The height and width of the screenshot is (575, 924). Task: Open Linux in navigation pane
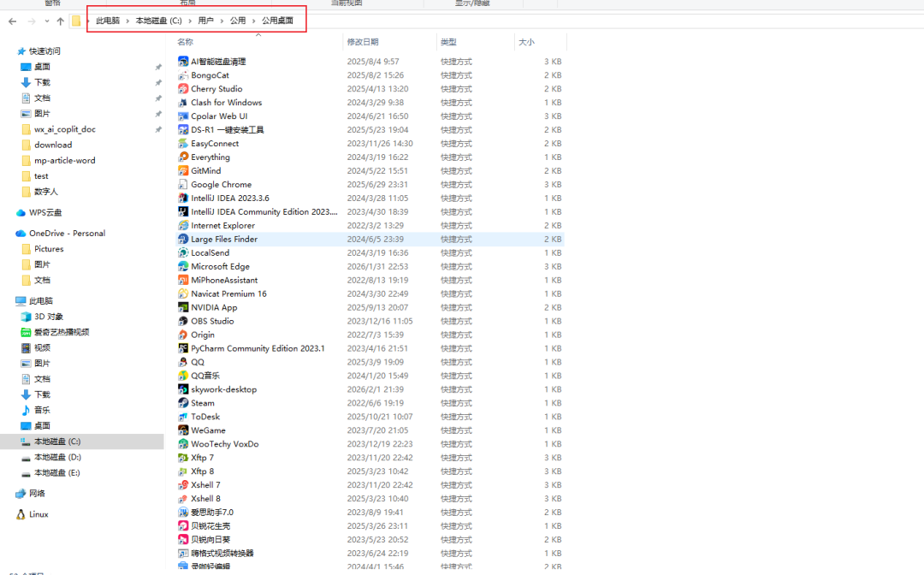coord(38,514)
